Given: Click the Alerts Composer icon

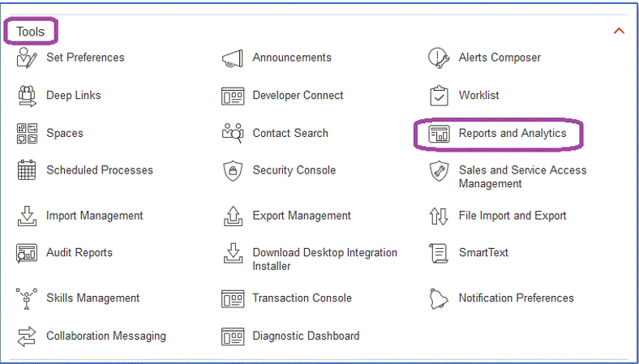Looking at the screenshot, I should (x=439, y=58).
